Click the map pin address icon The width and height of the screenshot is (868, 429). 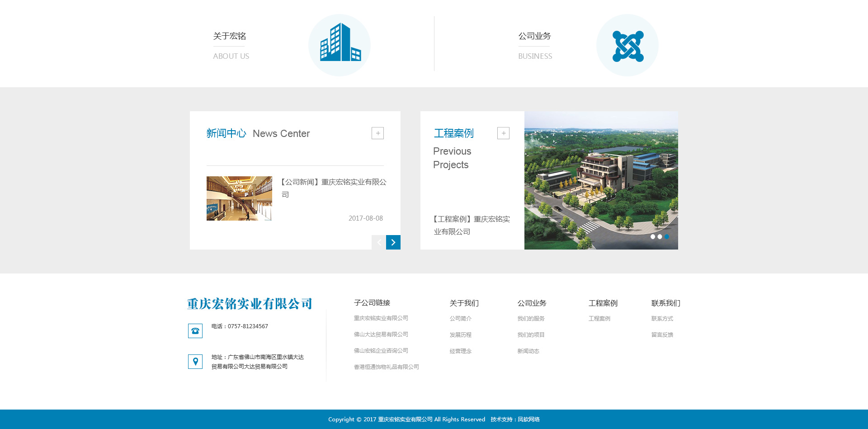[195, 362]
